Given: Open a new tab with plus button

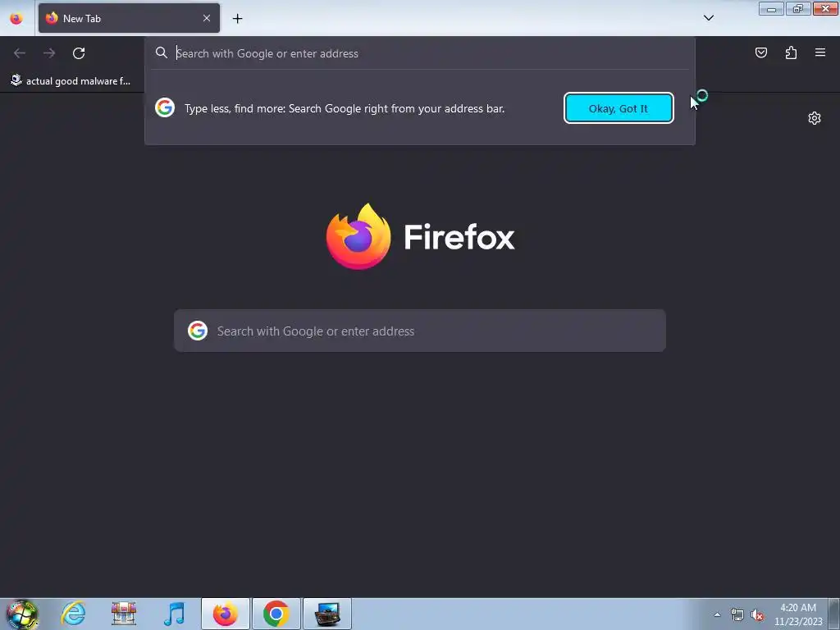Looking at the screenshot, I should click(x=237, y=19).
